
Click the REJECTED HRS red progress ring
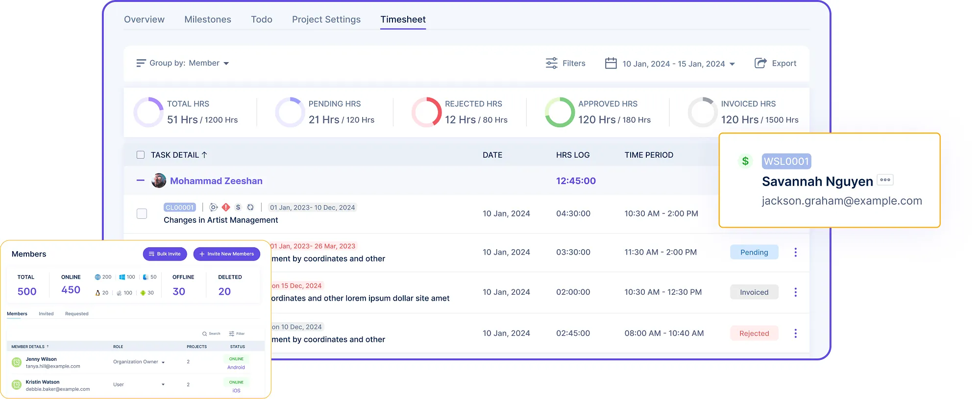[x=426, y=112]
